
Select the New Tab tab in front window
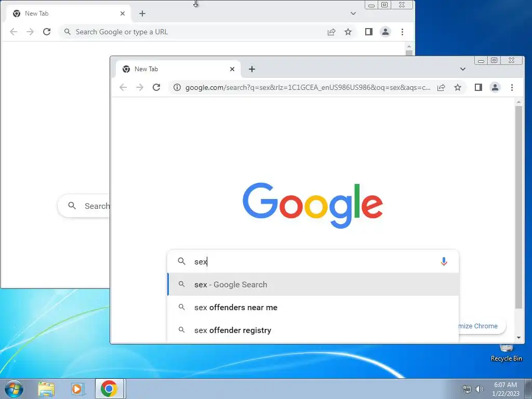(x=178, y=69)
